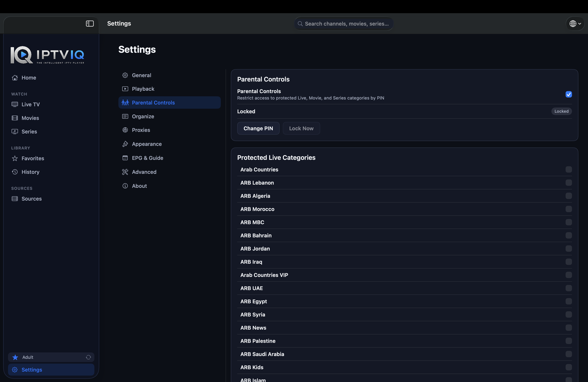Image resolution: width=588 pixels, height=382 pixels.
Task: Toggle the sidebar collapse icon
Action: (90, 23)
